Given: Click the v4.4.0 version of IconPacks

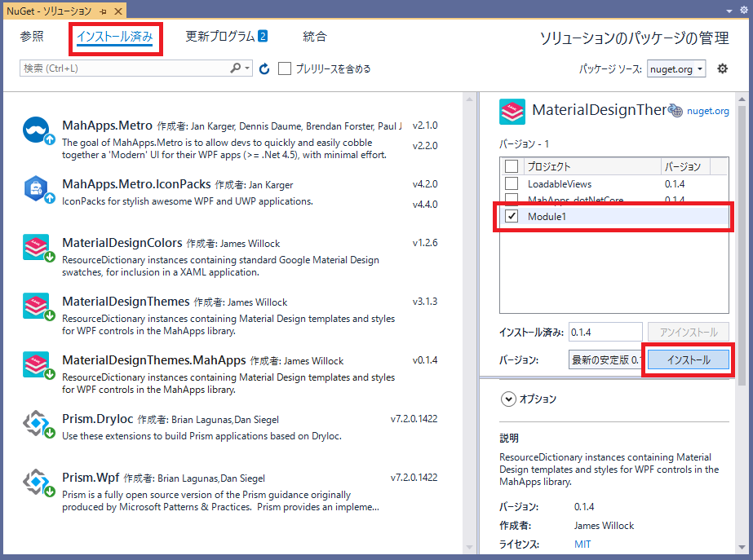Looking at the screenshot, I should point(425,205).
